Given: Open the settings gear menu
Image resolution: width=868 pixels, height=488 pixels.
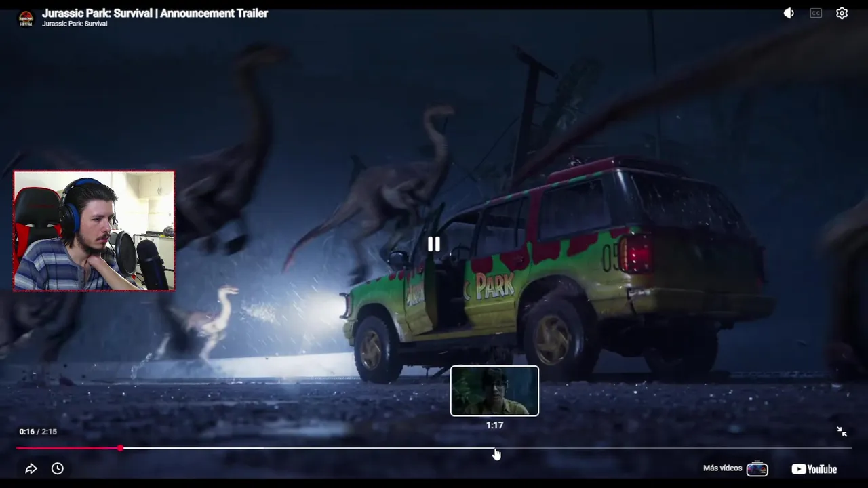Looking at the screenshot, I should coord(842,13).
